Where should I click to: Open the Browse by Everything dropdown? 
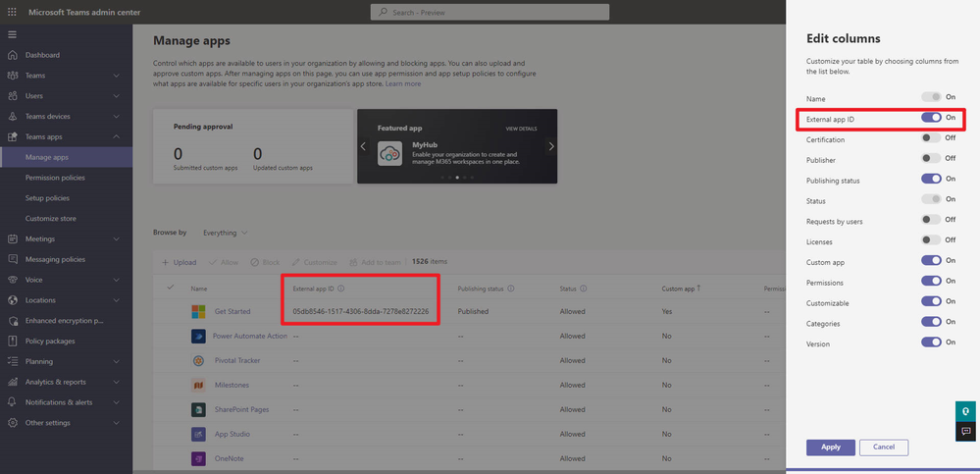pyautogui.click(x=225, y=233)
